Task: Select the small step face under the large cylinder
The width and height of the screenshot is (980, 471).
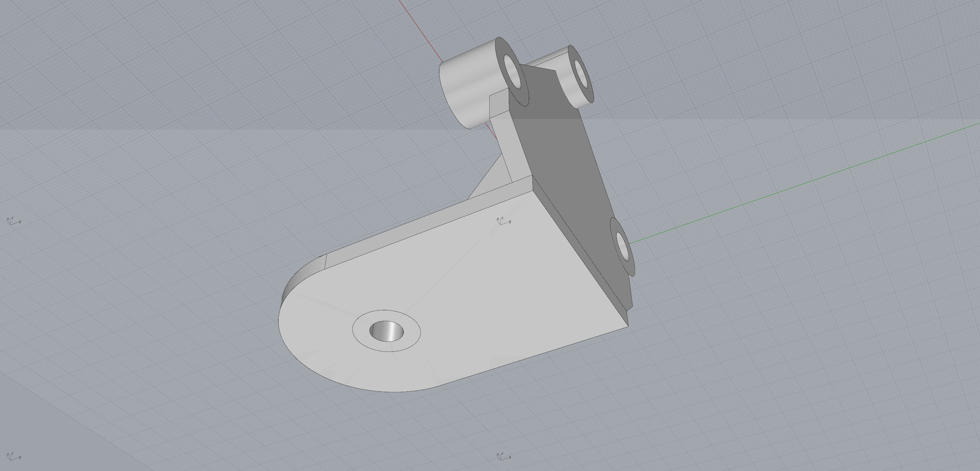Action: pyautogui.click(x=498, y=104)
